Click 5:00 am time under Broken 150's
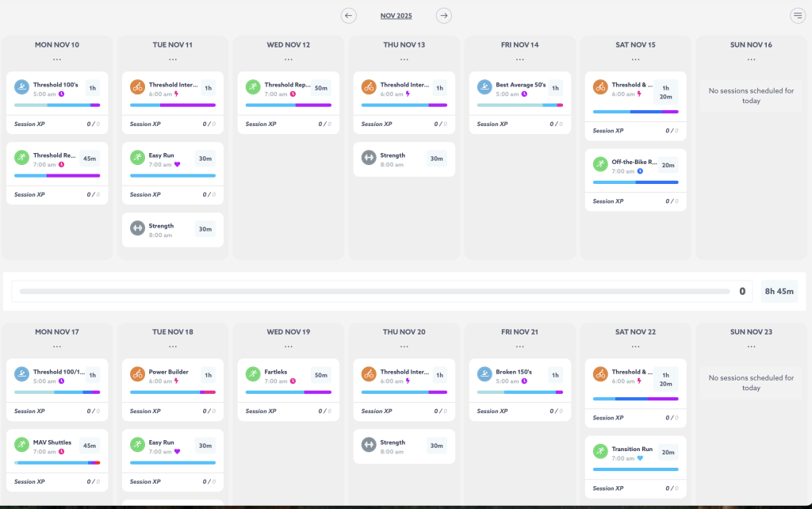Screen dimensions: 812x509 pos(507,381)
